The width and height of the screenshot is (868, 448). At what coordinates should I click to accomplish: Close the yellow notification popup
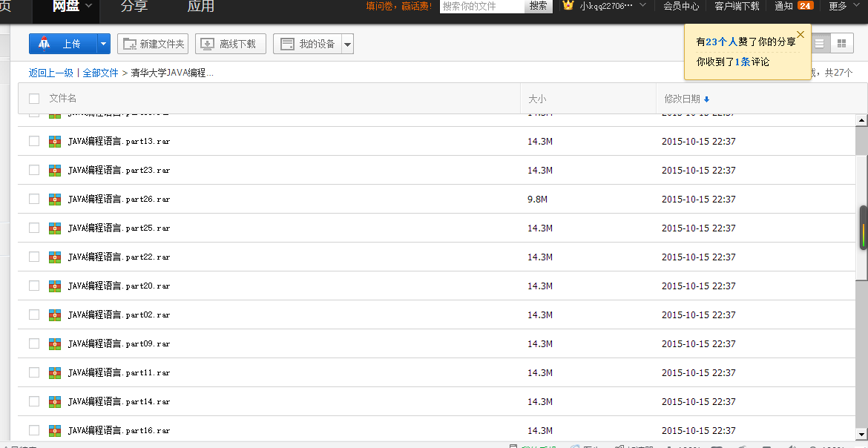point(800,34)
